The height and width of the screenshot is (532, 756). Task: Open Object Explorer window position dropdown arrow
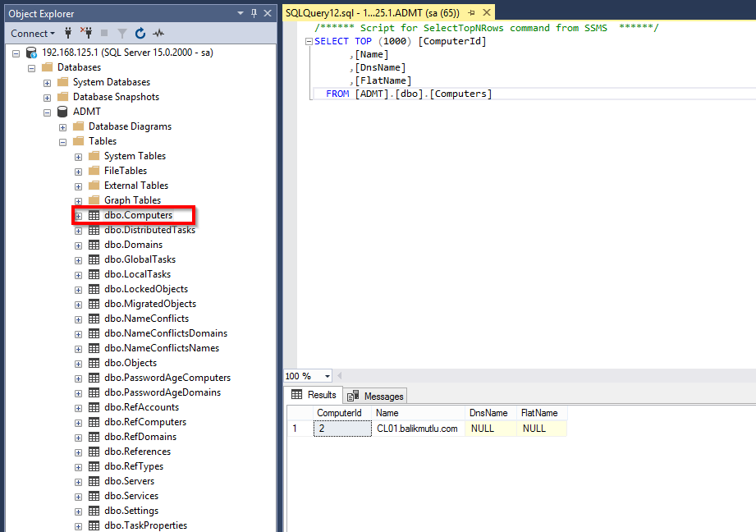(241, 13)
